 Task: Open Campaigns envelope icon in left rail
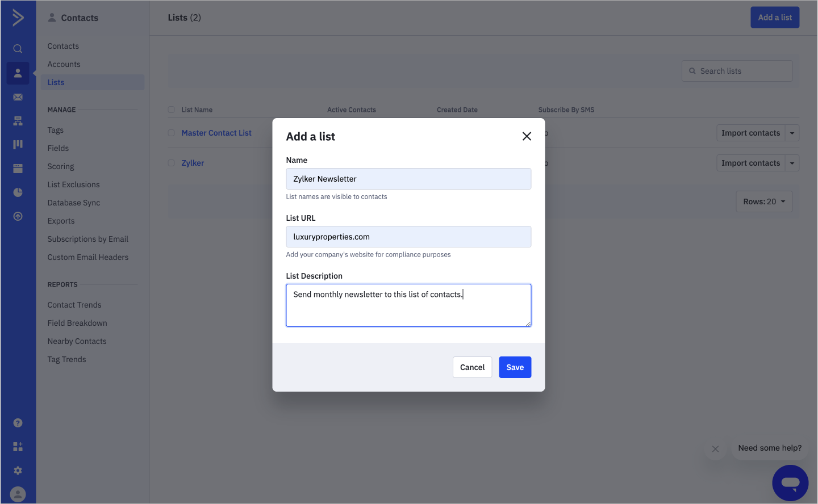pyautogui.click(x=18, y=97)
